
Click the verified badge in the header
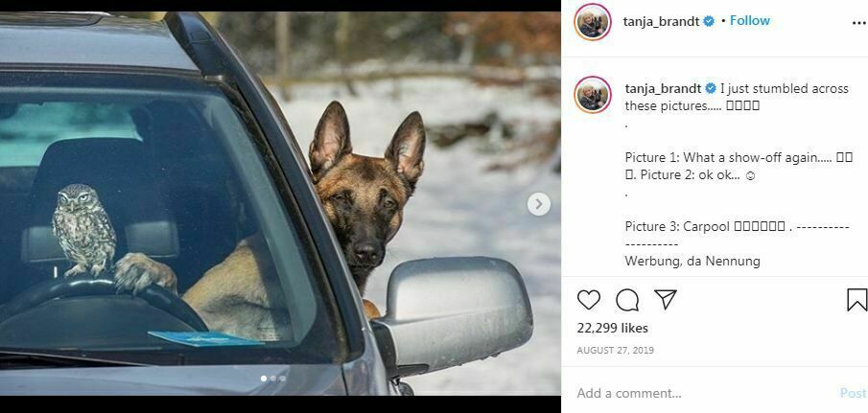709,21
